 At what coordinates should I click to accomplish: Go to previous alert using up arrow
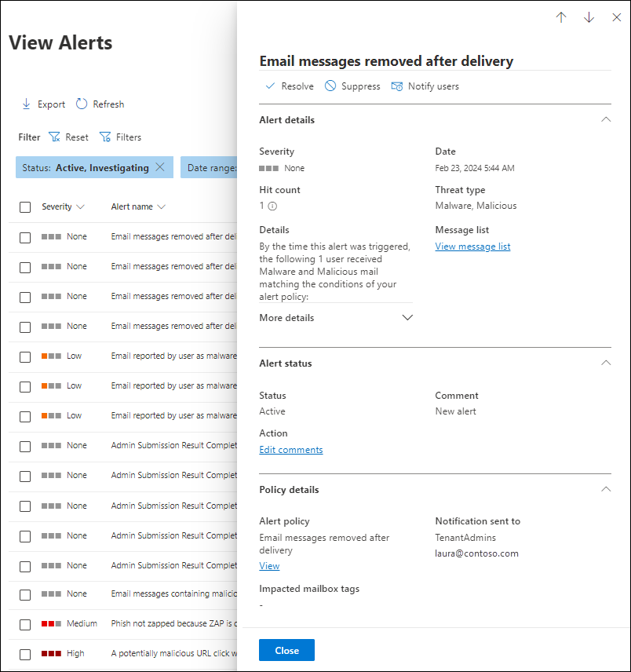coord(560,17)
